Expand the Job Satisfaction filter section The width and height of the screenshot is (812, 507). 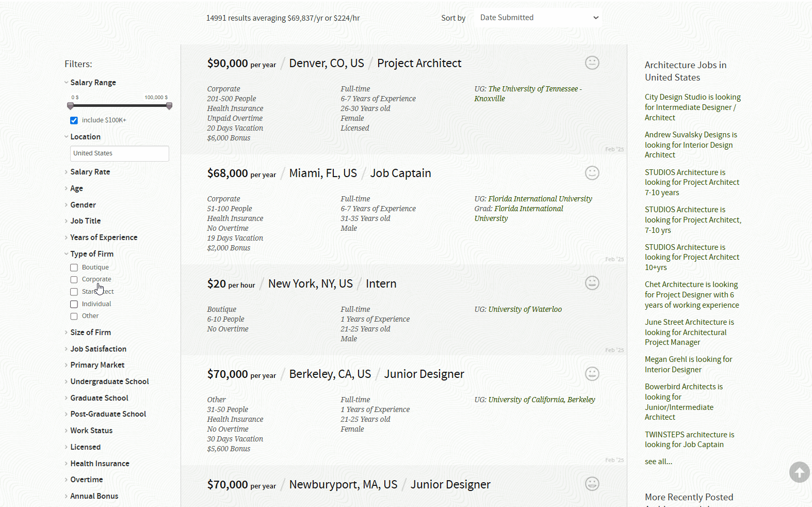click(x=98, y=349)
